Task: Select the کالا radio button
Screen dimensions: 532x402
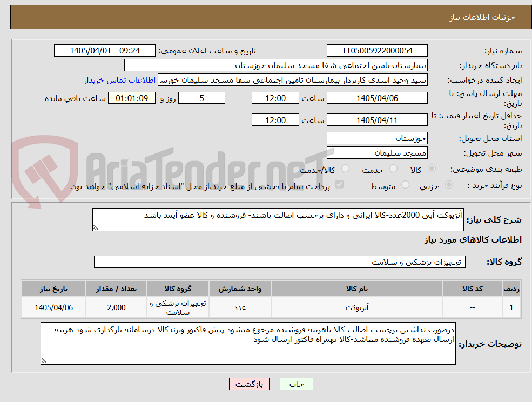Action: click(432, 169)
